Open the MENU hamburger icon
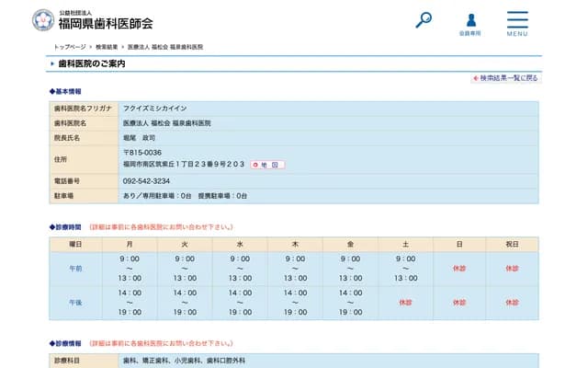Image resolution: width=588 pixels, height=368 pixels. pyautogui.click(x=517, y=22)
